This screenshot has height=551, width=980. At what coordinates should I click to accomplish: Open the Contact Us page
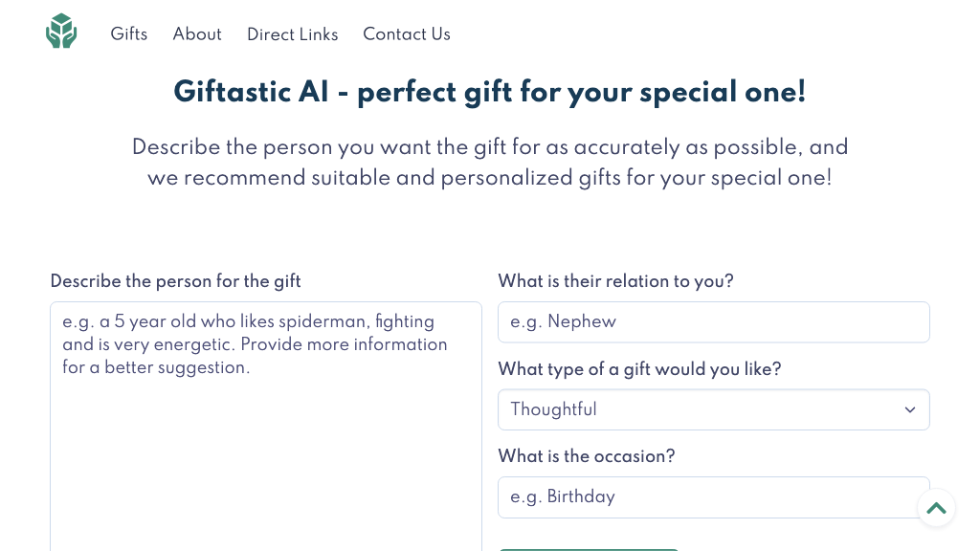click(407, 34)
